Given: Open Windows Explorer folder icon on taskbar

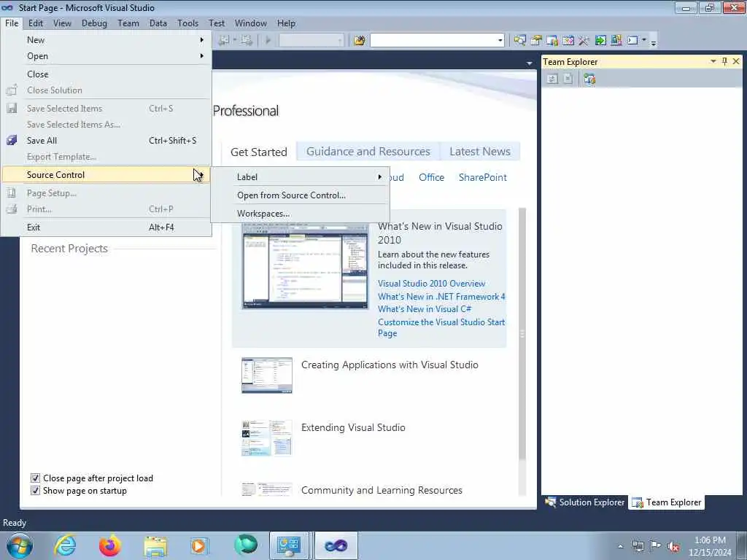Looking at the screenshot, I should click(x=155, y=545).
